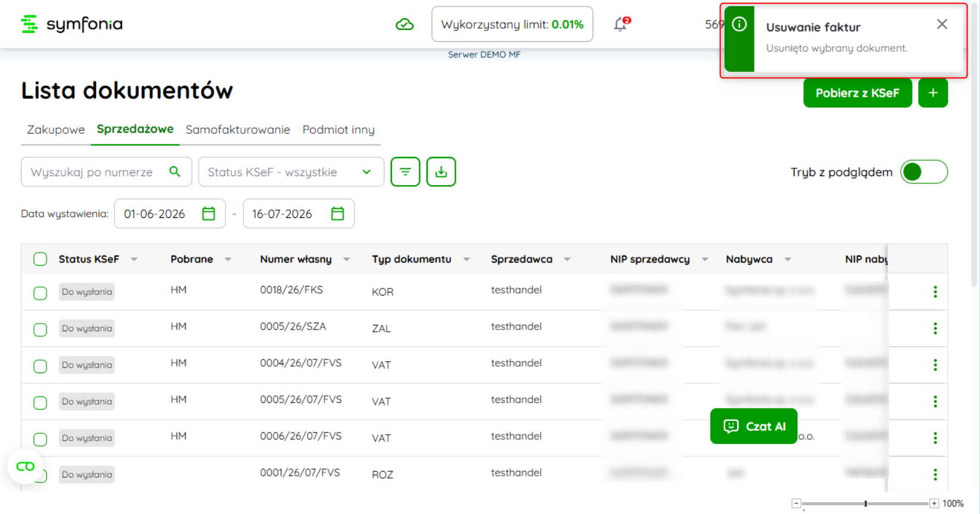Tick checkbox for 0005/26/07/FVS row
Image resolution: width=980 pixels, height=514 pixels.
(x=40, y=403)
